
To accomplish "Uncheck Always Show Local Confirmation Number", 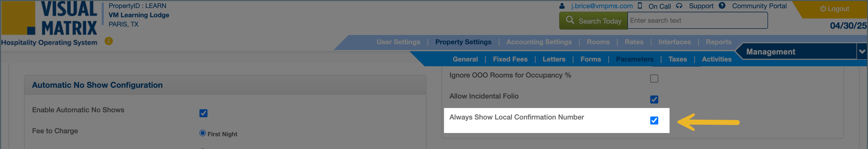I will (x=654, y=120).
